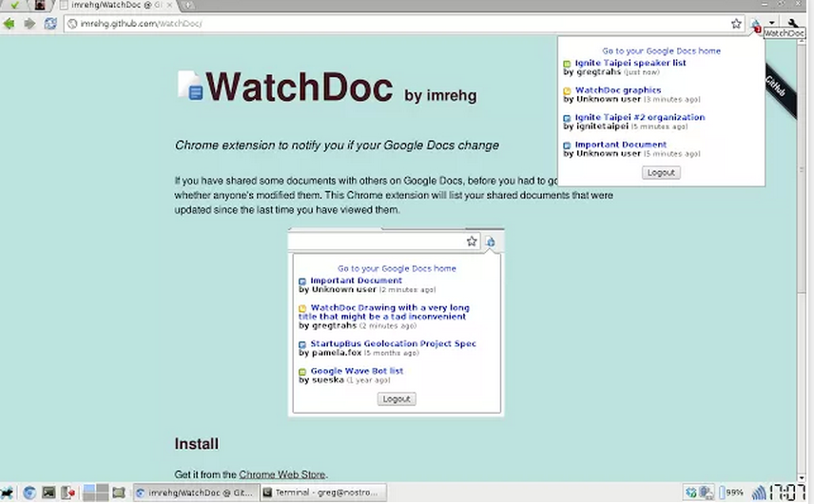This screenshot has height=504, width=814.
Task: Click the page's WatchDoc preview image
Action: coord(396,321)
